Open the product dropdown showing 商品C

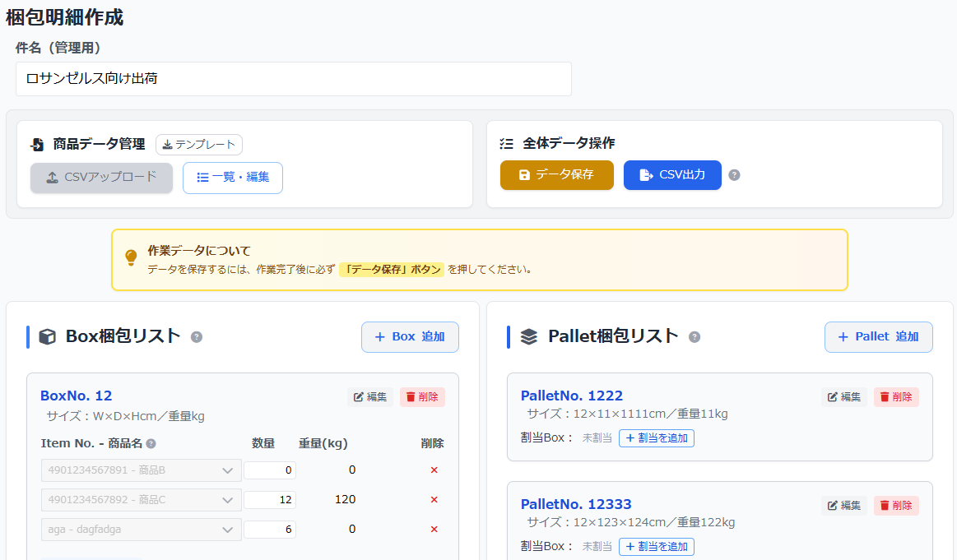[x=141, y=499]
